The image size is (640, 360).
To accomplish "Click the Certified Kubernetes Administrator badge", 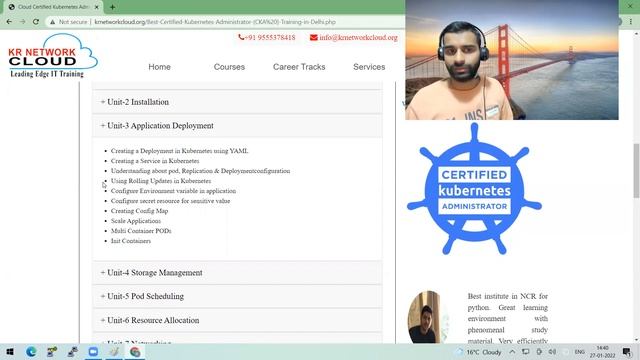I will [x=474, y=189].
